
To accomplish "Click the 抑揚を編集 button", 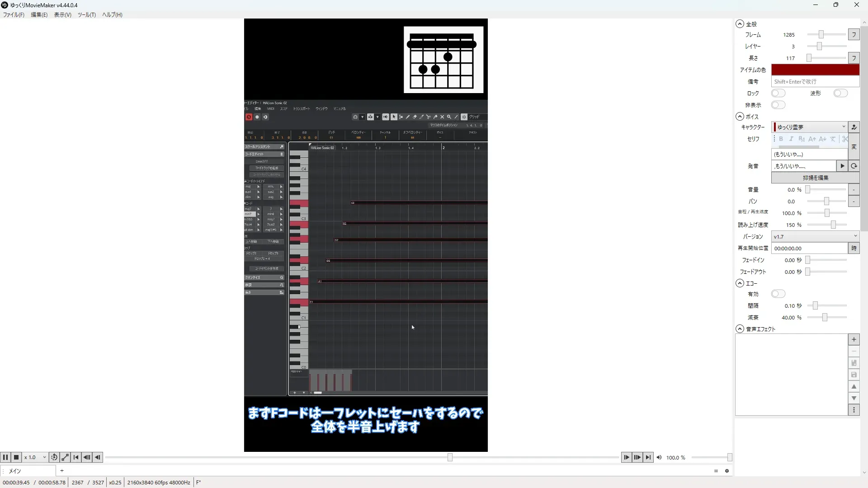I will [x=815, y=178].
